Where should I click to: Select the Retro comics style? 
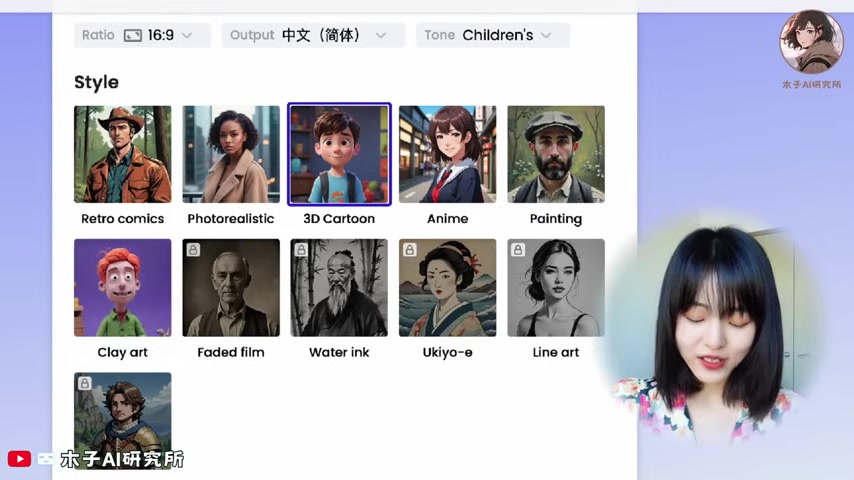tap(123, 154)
